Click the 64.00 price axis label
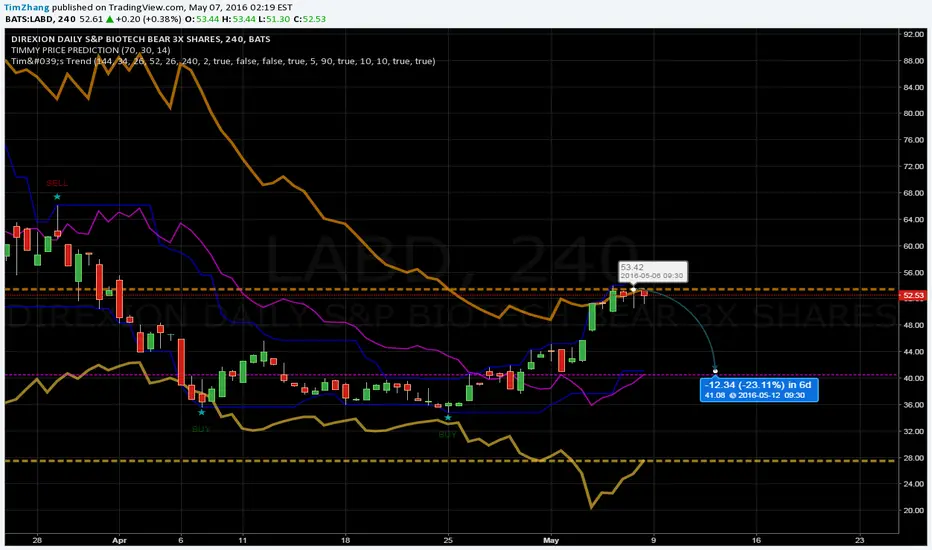 click(x=914, y=219)
